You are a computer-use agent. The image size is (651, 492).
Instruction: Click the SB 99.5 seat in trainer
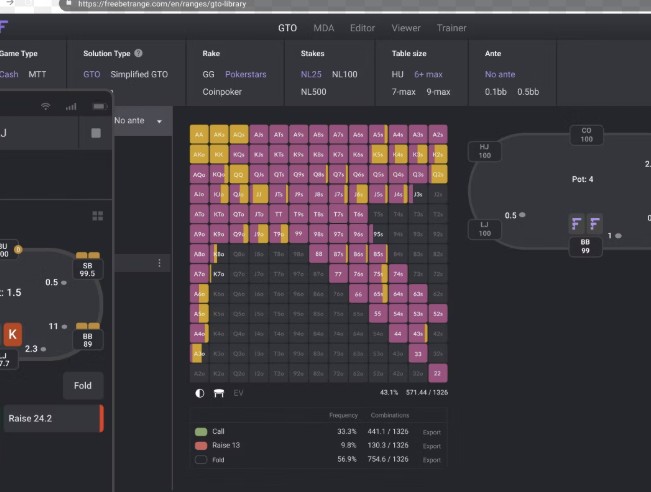click(87, 269)
